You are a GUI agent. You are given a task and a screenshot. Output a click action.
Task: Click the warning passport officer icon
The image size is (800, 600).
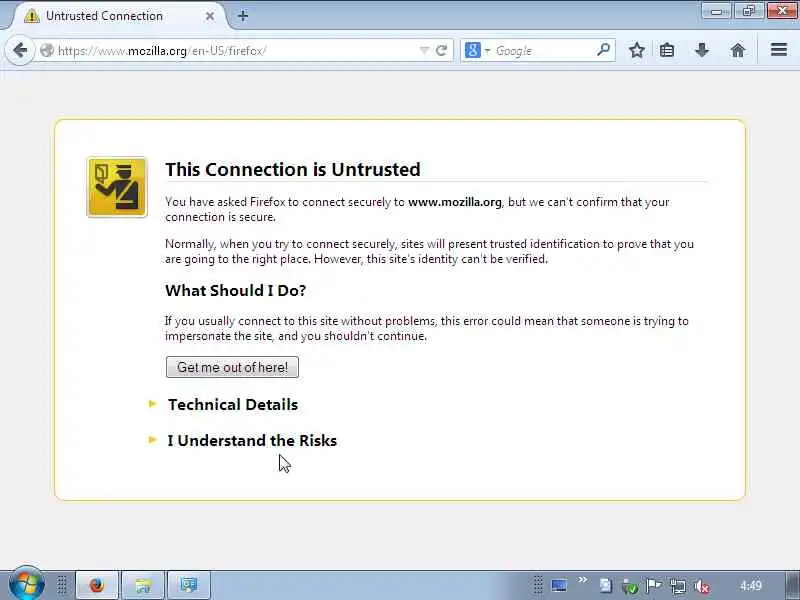point(117,187)
